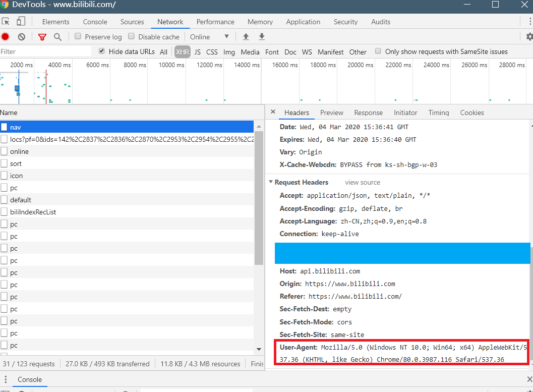Close the Console drawer X
Viewport: 533px width, 392px height.
click(x=529, y=379)
